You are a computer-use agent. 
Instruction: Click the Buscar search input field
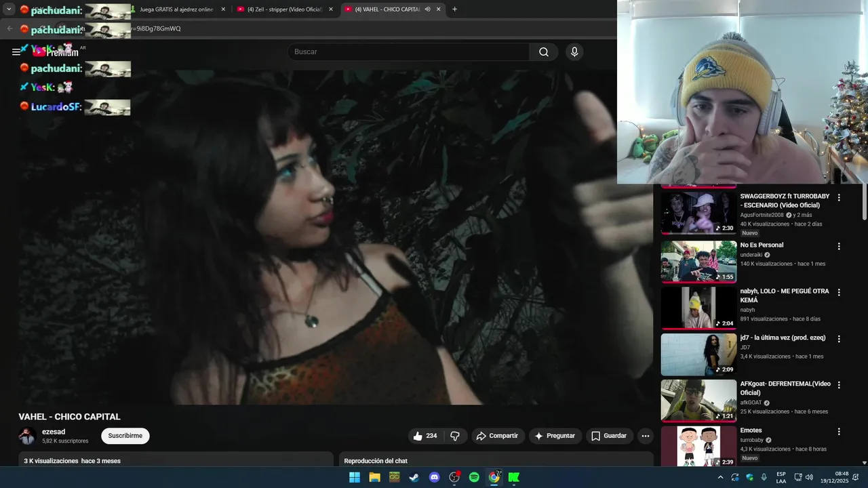pos(408,52)
